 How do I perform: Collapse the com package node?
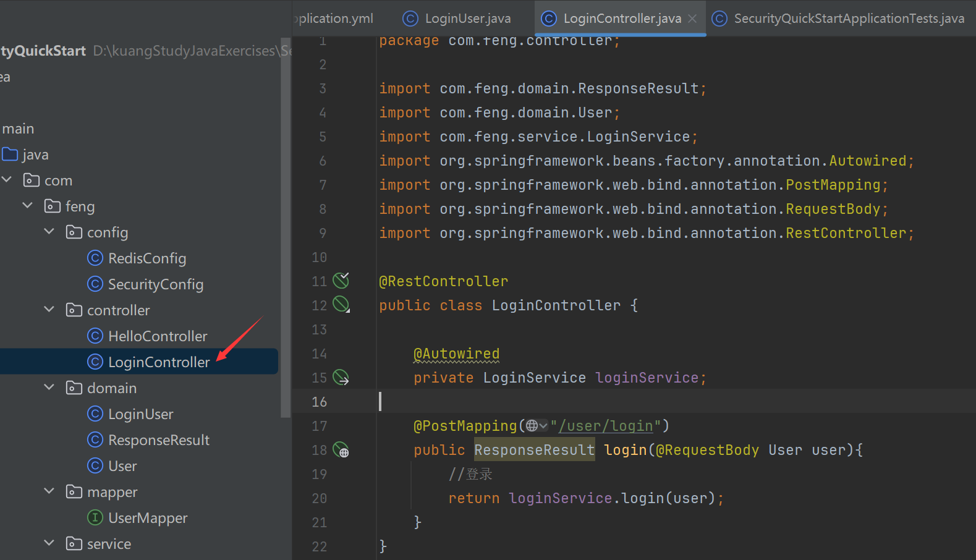click(x=7, y=180)
